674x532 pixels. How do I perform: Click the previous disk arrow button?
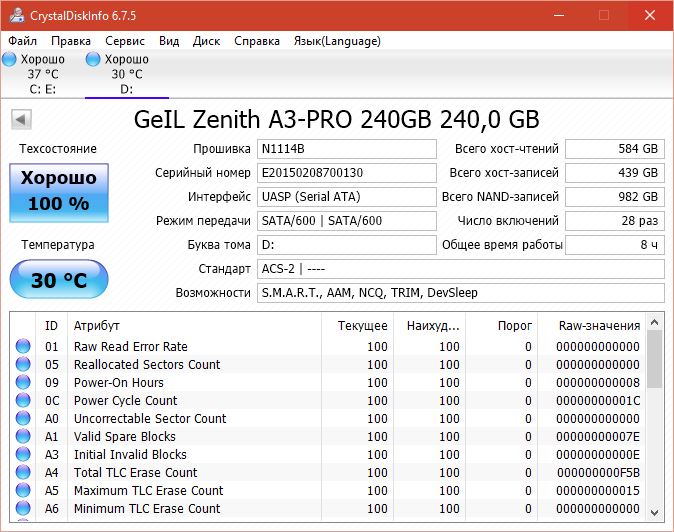pos(21,119)
